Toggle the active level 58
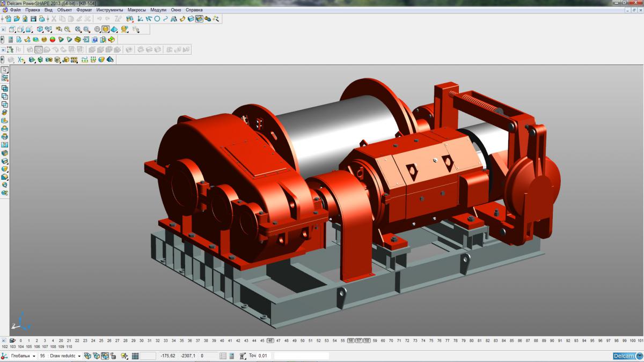 click(367, 340)
